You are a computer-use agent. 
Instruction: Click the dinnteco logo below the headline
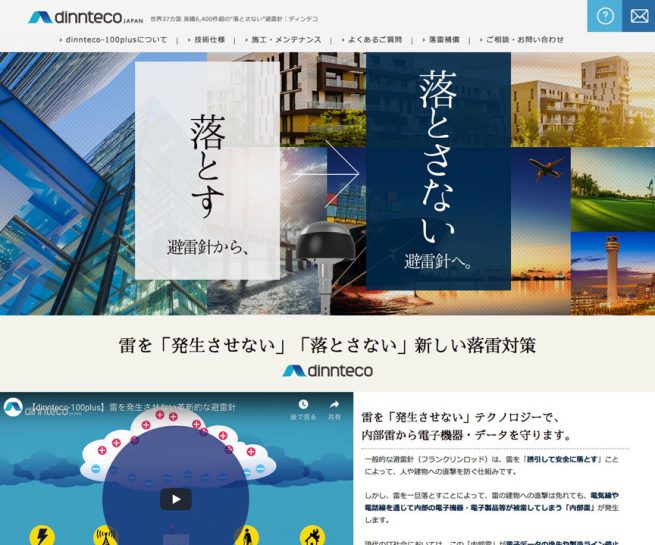pyautogui.click(x=327, y=371)
